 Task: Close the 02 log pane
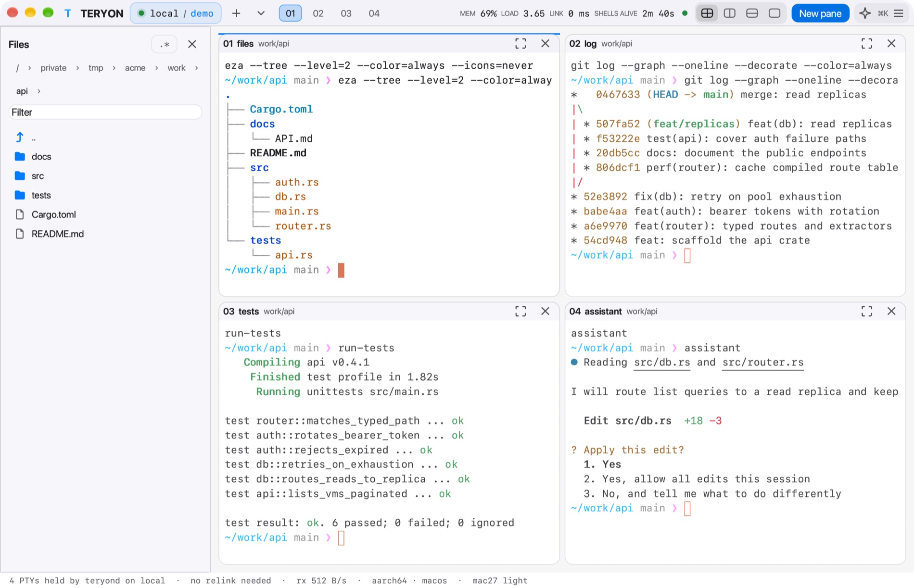pos(891,44)
